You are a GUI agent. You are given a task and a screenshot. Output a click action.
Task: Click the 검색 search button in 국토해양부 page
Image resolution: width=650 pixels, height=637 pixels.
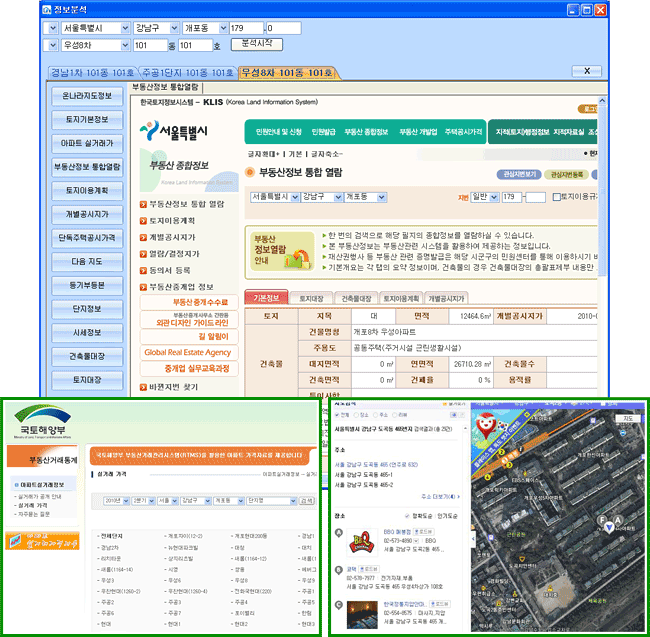(x=307, y=501)
